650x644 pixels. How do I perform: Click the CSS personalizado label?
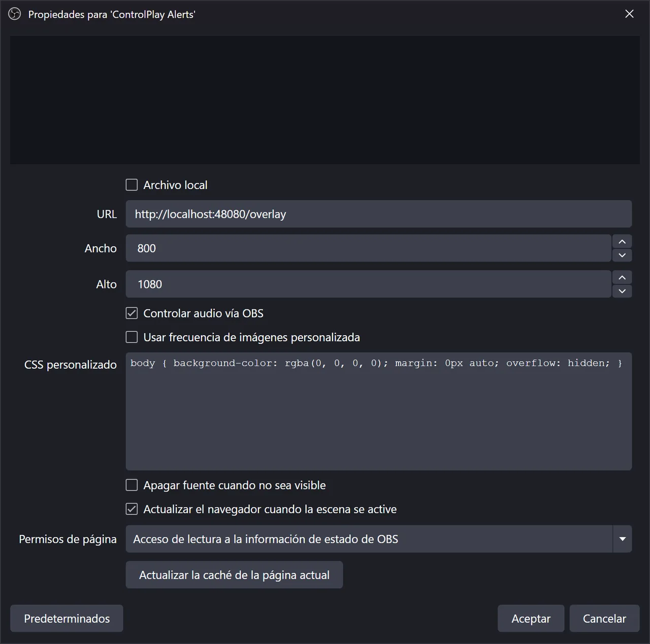pos(71,365)
